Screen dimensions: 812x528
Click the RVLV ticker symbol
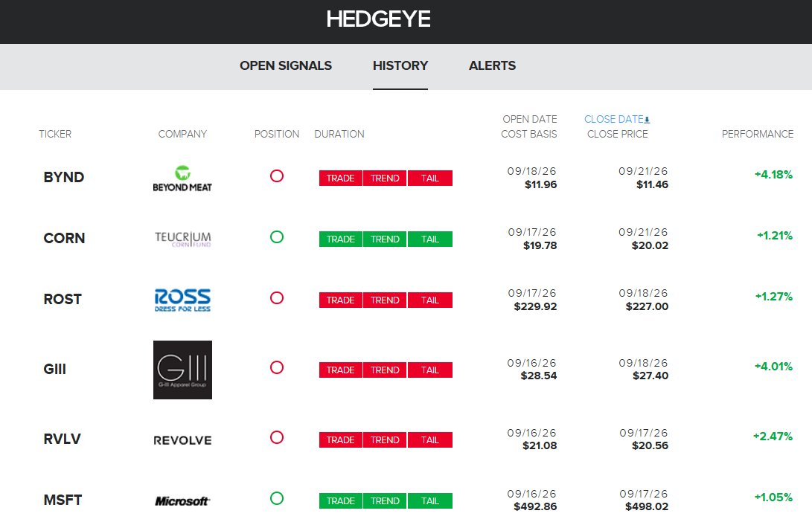pyautogui.click(x=62, y=439)
